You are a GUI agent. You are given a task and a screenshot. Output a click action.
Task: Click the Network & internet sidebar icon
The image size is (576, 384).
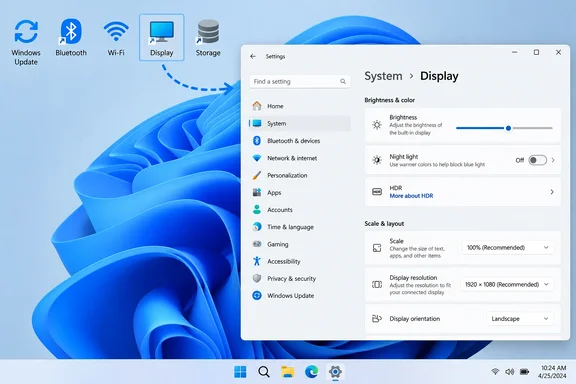click(x=257, y=158)
